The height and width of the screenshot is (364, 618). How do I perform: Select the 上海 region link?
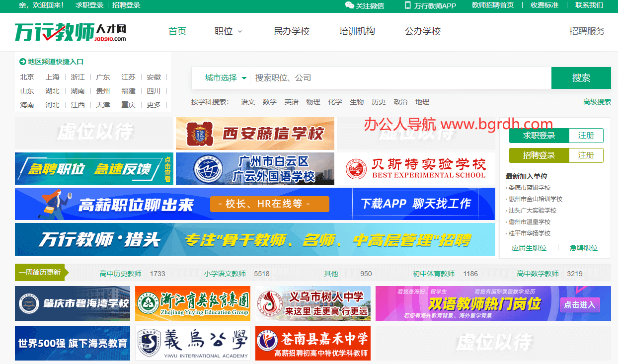52,77
